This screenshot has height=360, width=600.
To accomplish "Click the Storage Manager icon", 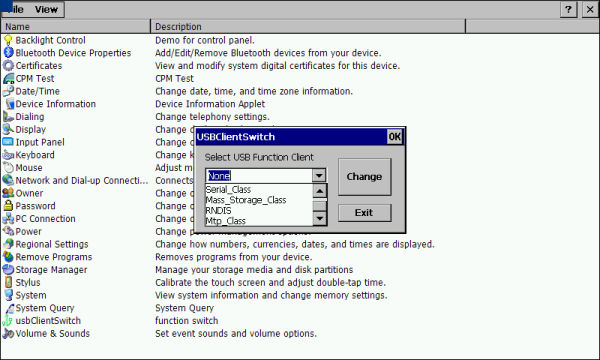I will click(8, 269).
